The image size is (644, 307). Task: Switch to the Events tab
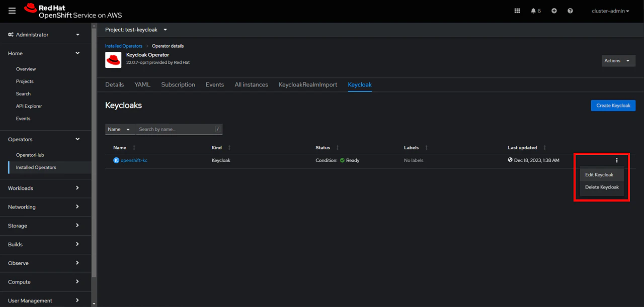tap(215, 84)
